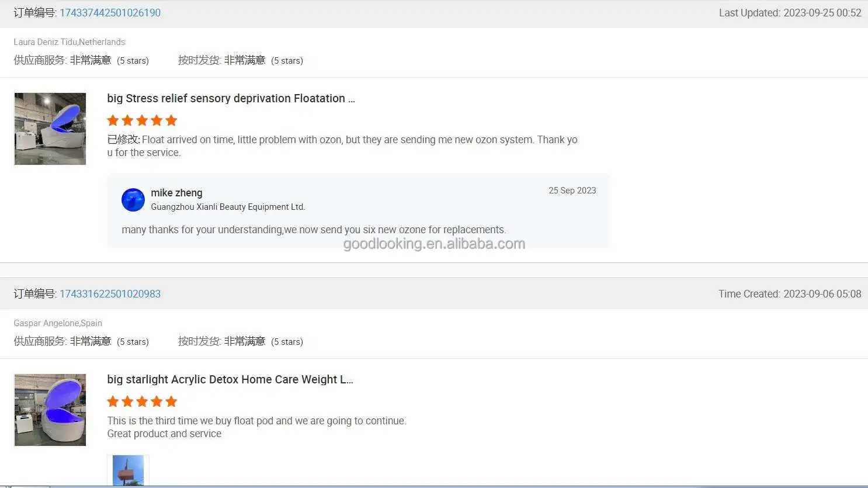Click reviewer name Laura Deniz Tidu, Netherlands
The width and height of the screenshot is (868, 488).
click(70, 42)
